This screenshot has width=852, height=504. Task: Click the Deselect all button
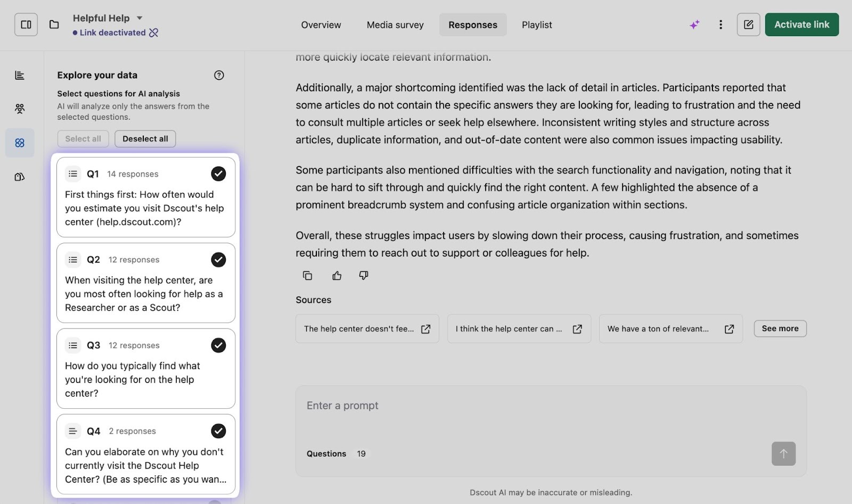[x=145, y=139]
